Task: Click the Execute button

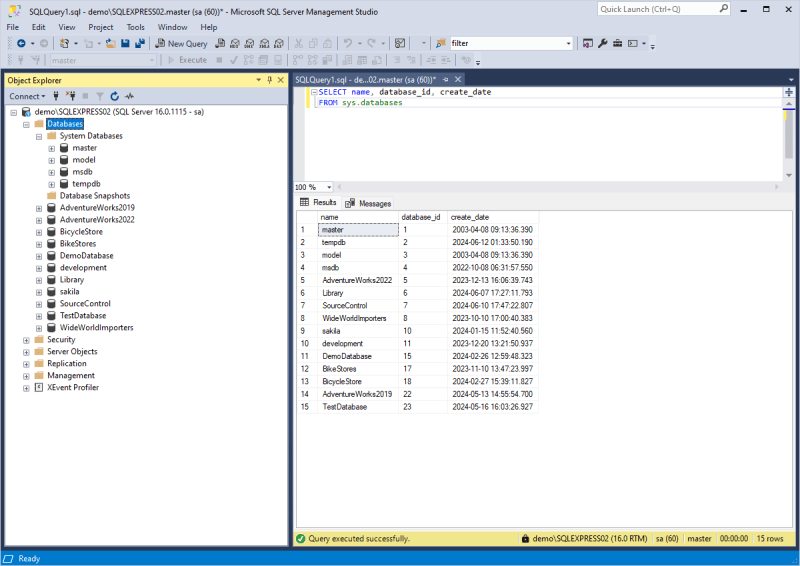Action: coord(187,60)
